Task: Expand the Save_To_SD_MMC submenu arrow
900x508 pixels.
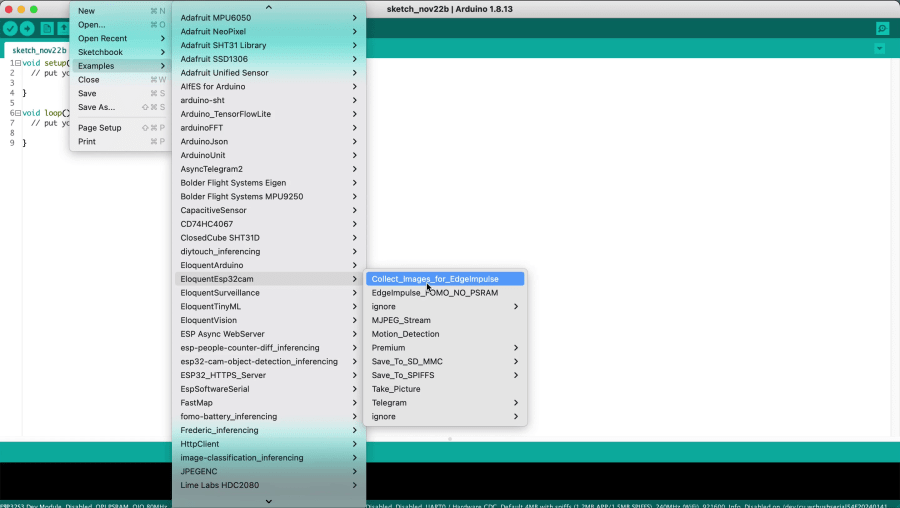Action: 516,362
